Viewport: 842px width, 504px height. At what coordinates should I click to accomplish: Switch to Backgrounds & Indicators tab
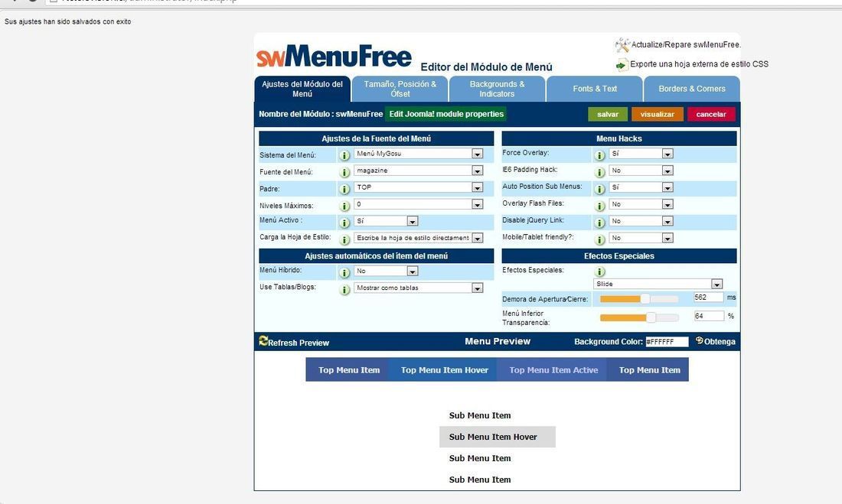[498, 89]
